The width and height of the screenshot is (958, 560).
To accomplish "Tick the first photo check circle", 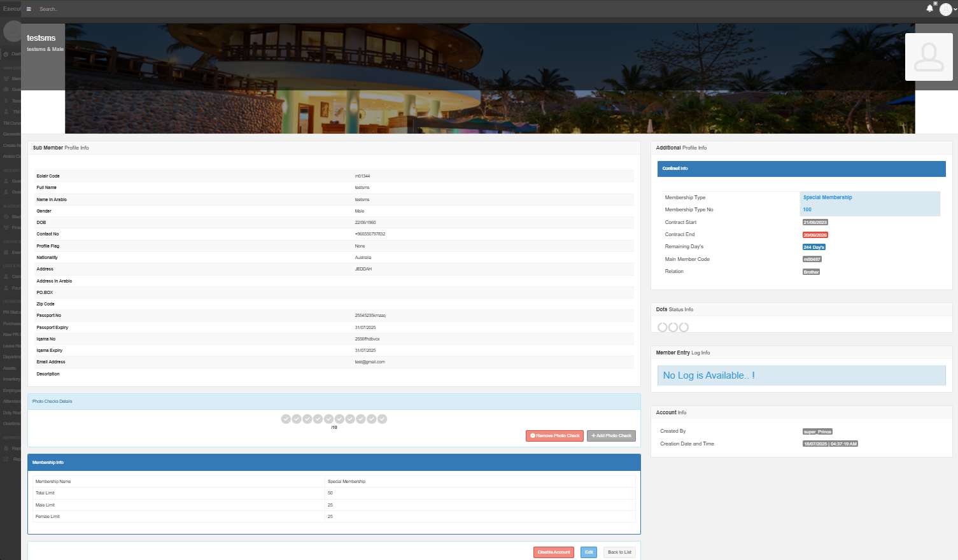I will (x=286, y=419).
